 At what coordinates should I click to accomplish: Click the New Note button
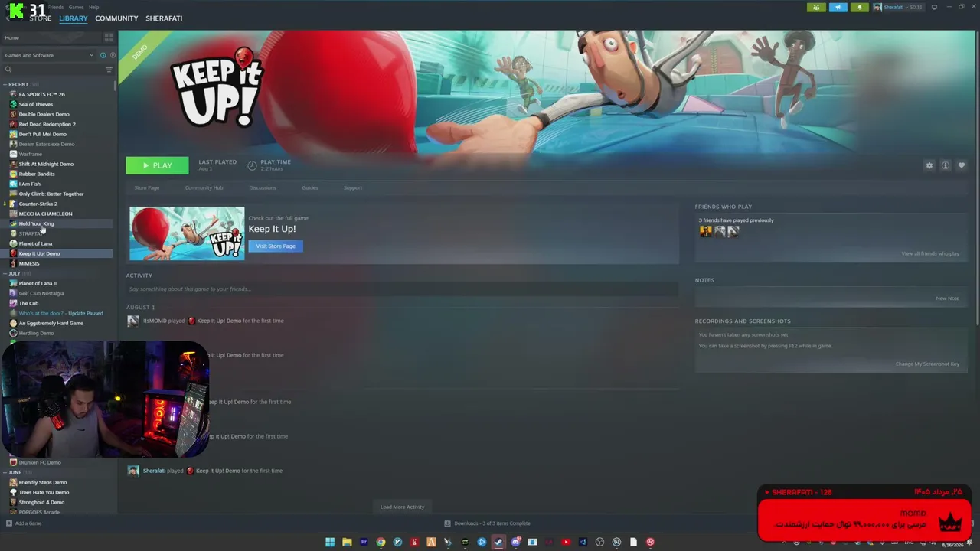[947, 298]
